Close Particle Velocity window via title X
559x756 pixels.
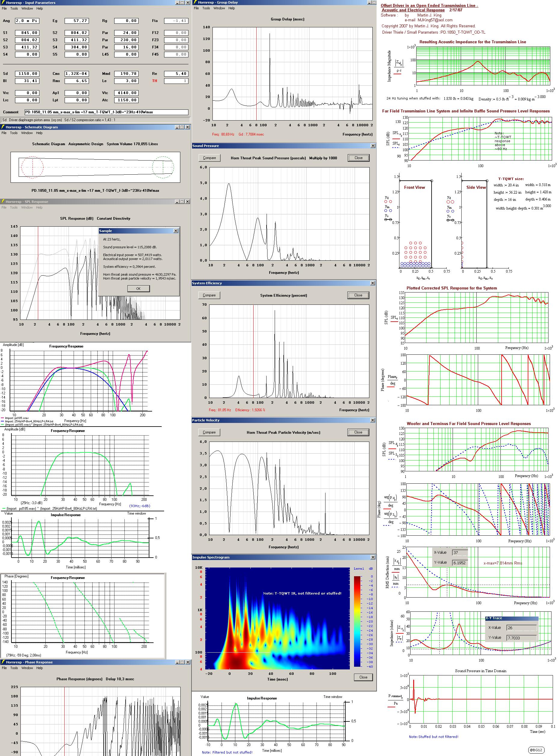click(x=373, y=420)
